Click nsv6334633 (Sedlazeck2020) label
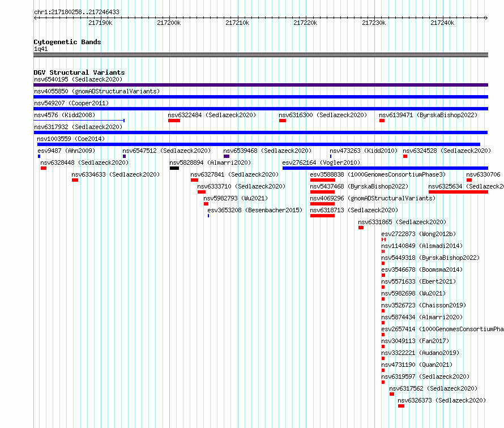The width and height of the screenshot is (504, 428). pyautogui.click(x=116, y=174)
